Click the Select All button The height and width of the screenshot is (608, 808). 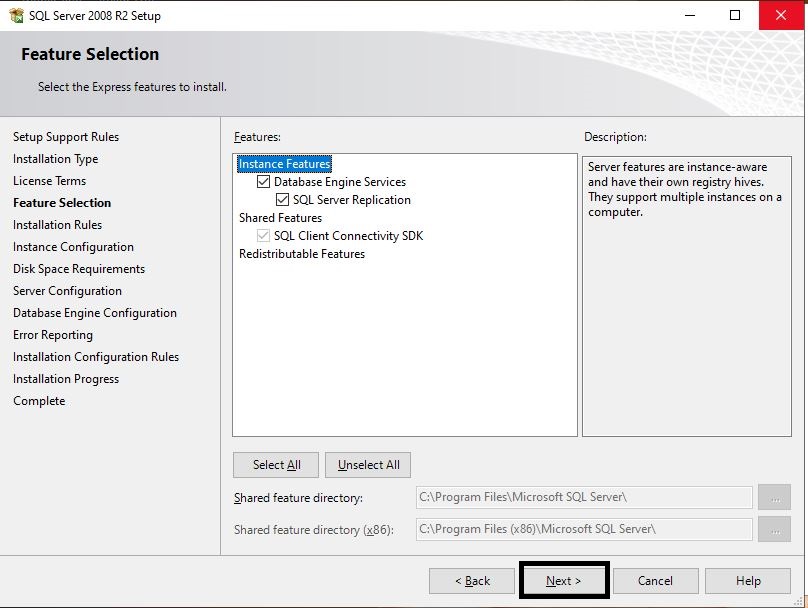276,465
